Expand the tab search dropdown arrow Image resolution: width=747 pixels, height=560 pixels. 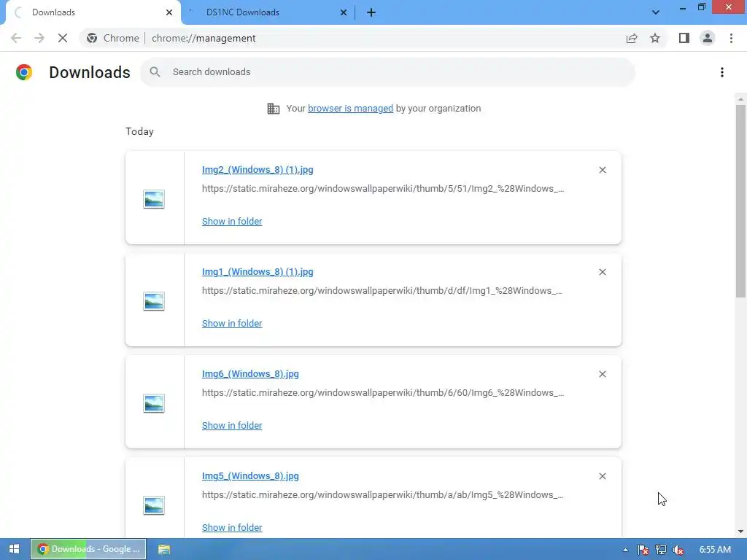click(x=656, y=12)
